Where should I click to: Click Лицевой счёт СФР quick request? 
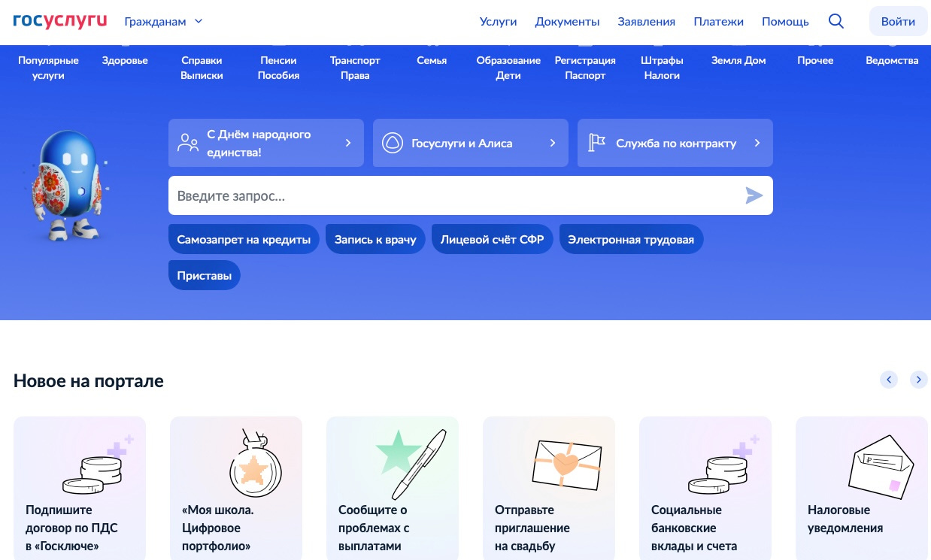[x=492, y=240]
